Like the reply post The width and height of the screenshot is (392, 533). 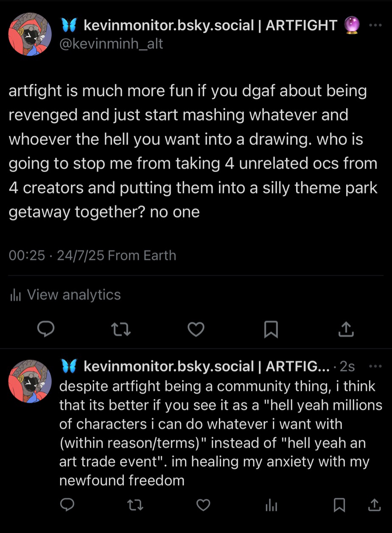pos(204,505)
